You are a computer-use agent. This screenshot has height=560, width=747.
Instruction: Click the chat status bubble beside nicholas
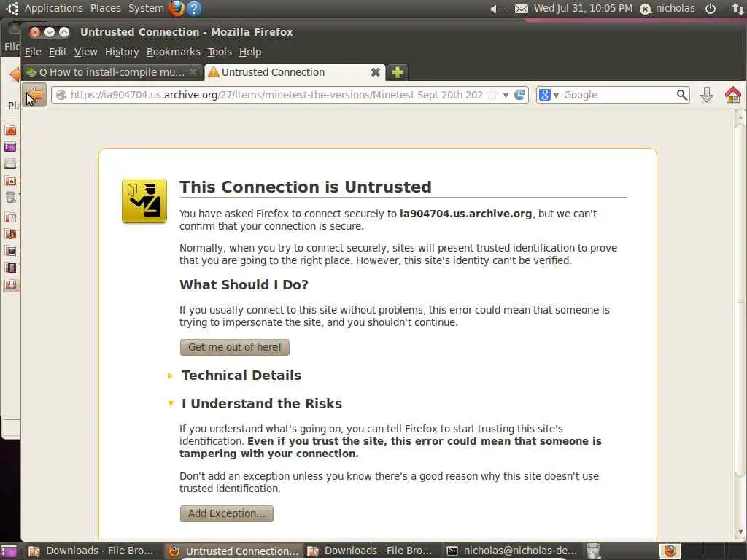tap(646, 9)
